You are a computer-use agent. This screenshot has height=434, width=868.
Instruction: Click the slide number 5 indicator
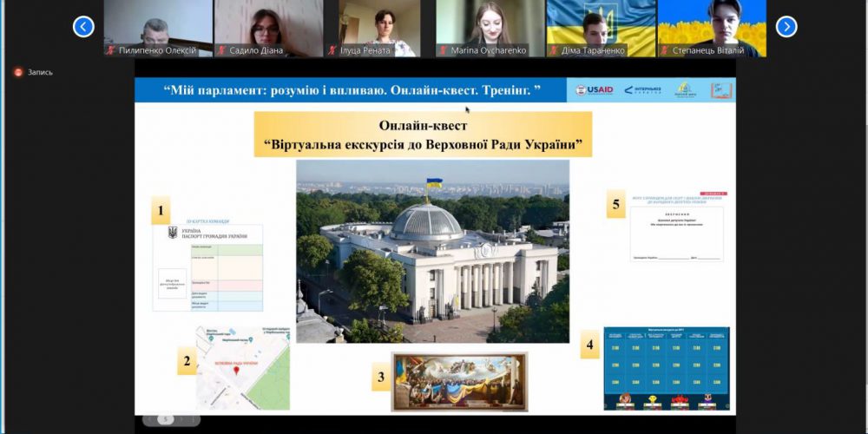coord(163,420)
